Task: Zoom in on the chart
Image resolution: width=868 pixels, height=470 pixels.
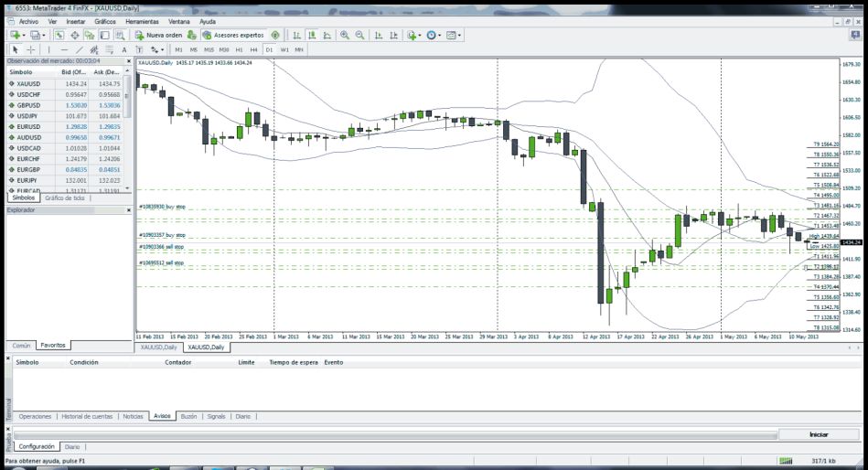Action: [345, 35]
